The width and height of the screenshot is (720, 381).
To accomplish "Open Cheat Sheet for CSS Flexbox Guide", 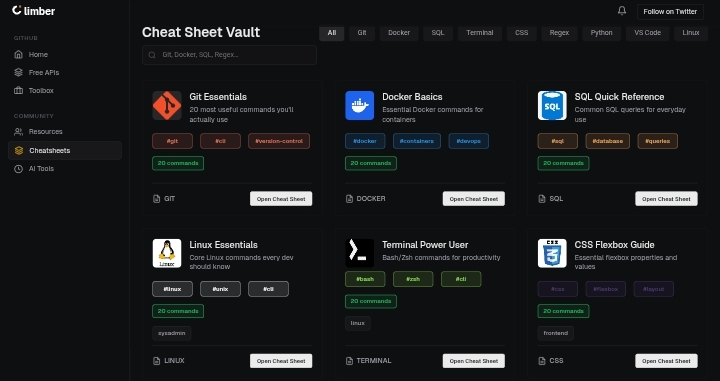I will click(666, 361).
